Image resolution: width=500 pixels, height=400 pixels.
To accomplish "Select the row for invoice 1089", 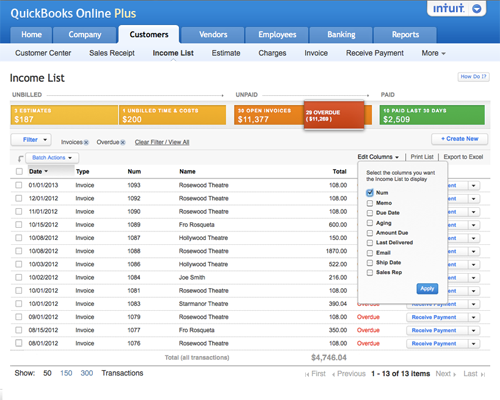I will coord(19,225).
